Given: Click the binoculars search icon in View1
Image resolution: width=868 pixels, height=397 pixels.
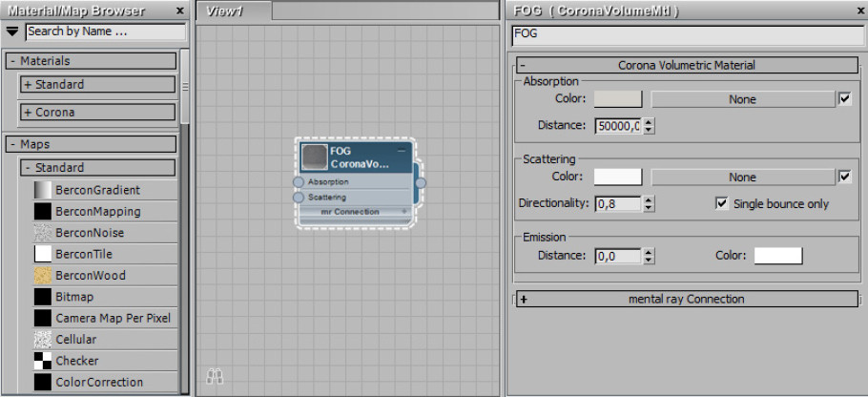Looking at the screenshot, I should coord(215,377).
